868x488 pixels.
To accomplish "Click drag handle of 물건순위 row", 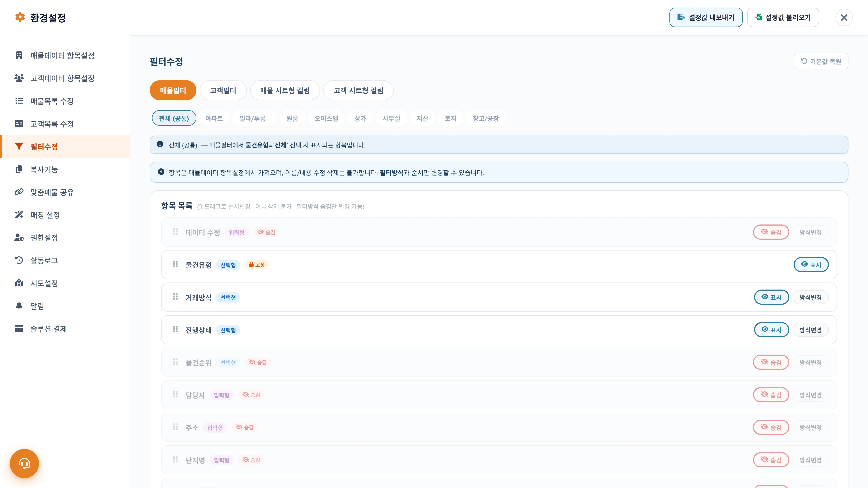I will coord(175,362).
